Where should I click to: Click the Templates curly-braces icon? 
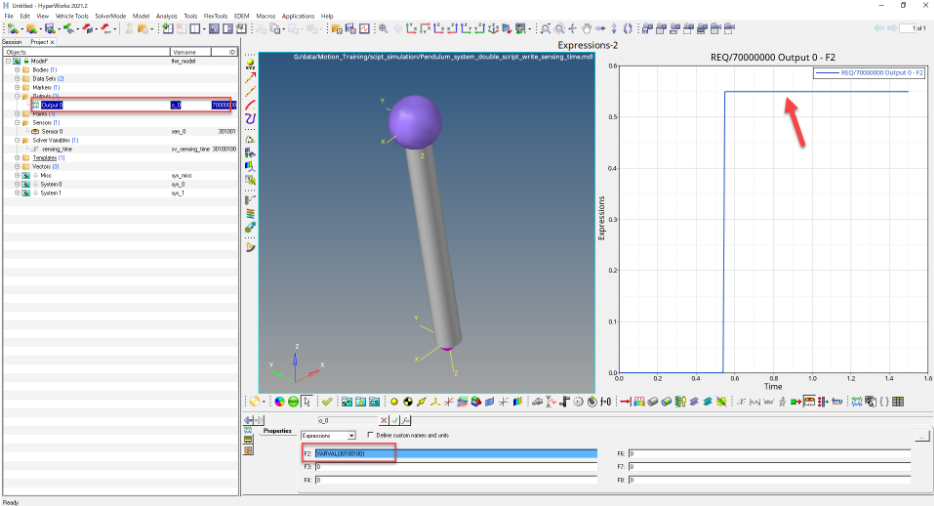(885, 402)
